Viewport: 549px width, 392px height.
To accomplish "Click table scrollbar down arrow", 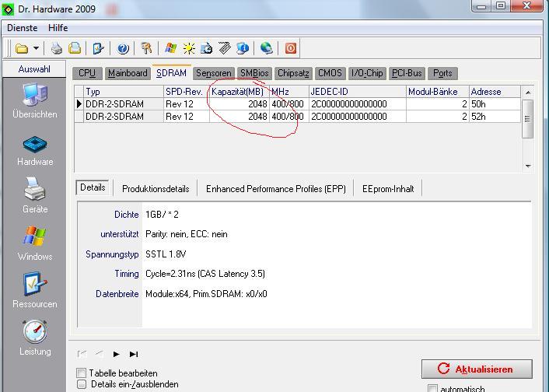I will (x=528, y=166).
